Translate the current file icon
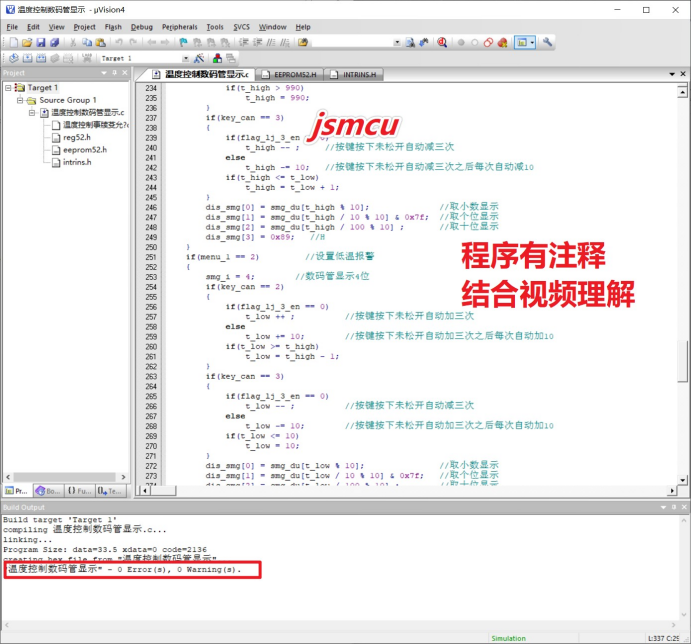This screenshot has width=691, height=644. pyautogui.click(x=14, y=58)
